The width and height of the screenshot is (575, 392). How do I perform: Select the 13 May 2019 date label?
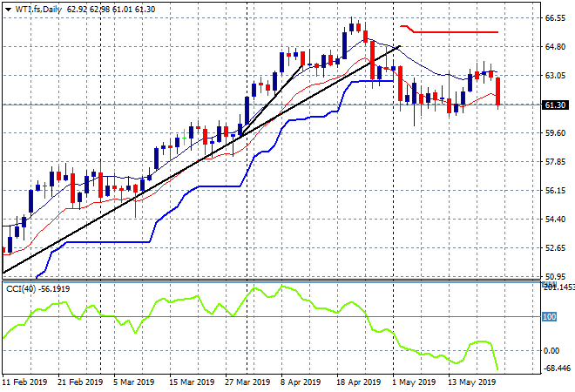472,382
